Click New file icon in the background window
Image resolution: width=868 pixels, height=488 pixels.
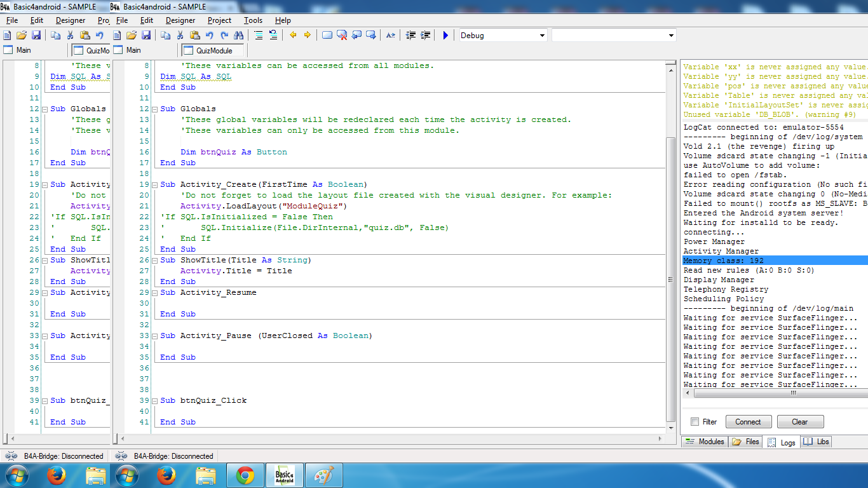click(7, 36)
